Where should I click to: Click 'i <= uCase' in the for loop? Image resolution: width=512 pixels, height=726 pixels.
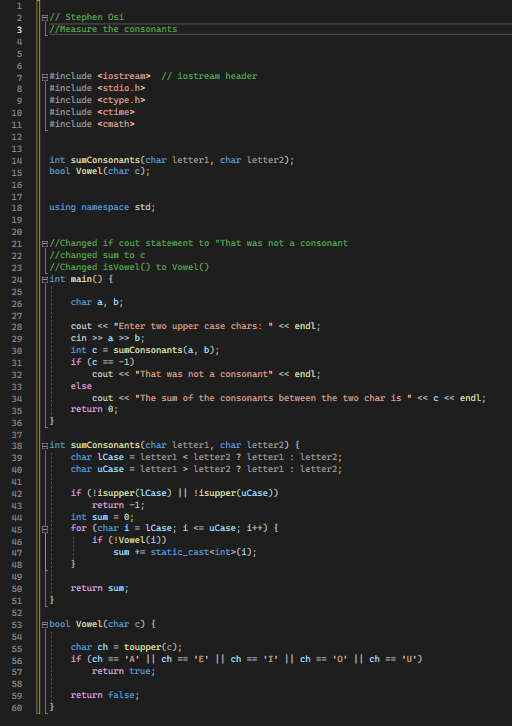tap(209, 528)
